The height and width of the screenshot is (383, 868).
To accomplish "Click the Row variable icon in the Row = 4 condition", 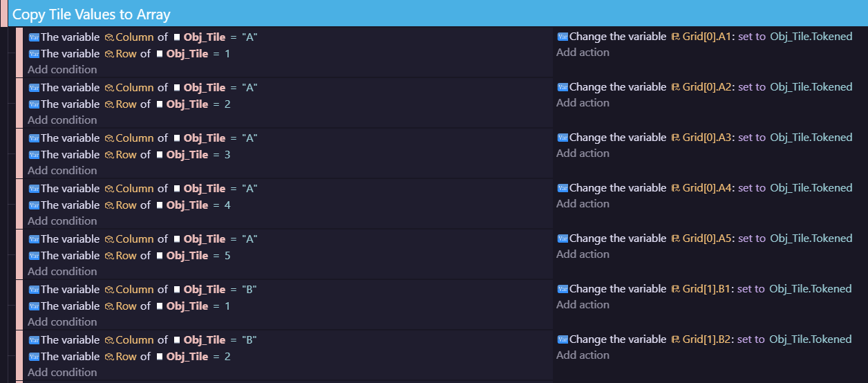I will pyautogui.click(x=109, y=205).
